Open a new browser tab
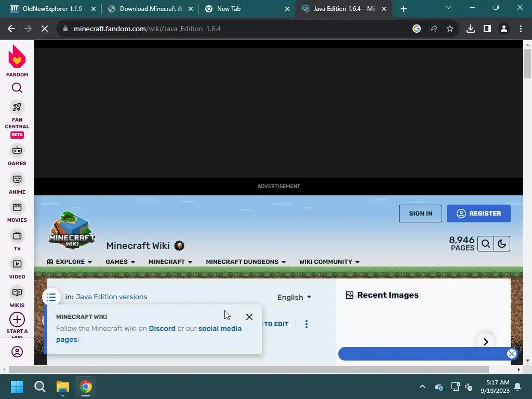The height and width of the screenshot is (399, 532). click(x=403, y=9)
